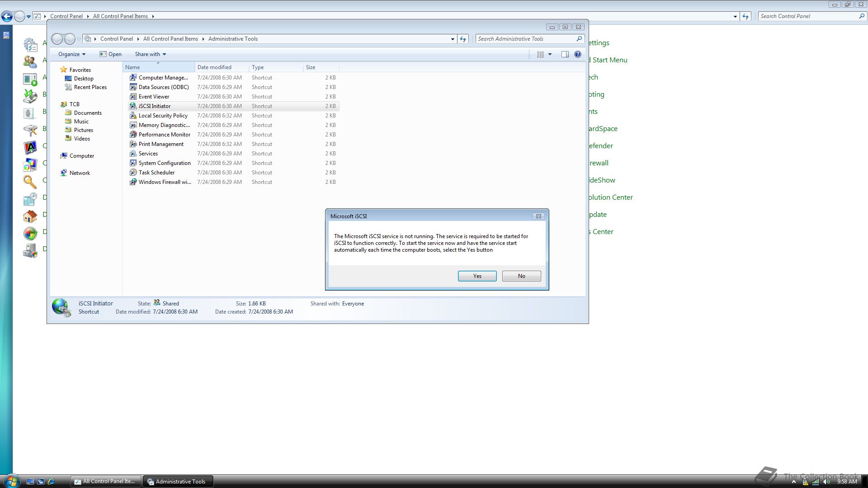Click the Help question mark icon
This screenshot has width=868, height=488.
(578, 54)
